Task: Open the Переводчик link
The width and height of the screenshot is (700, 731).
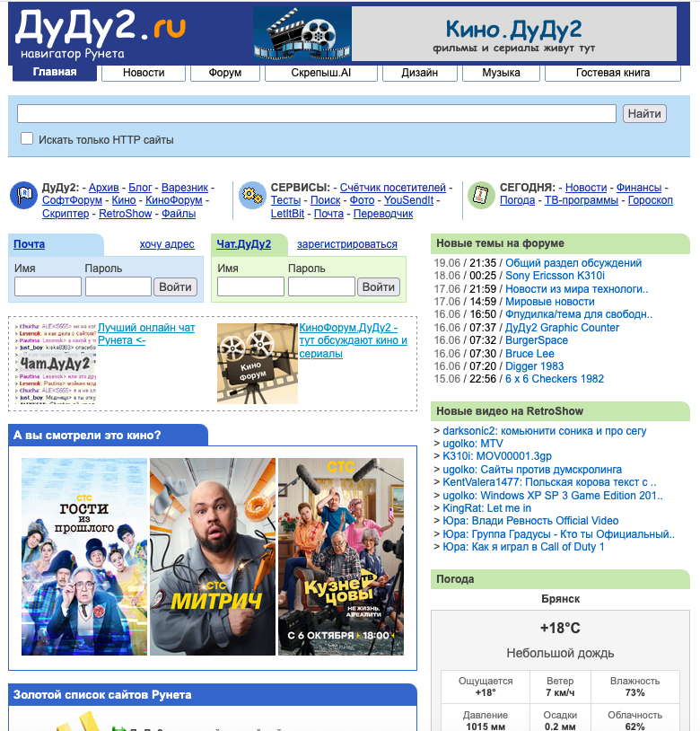Action: pos(383,214)
